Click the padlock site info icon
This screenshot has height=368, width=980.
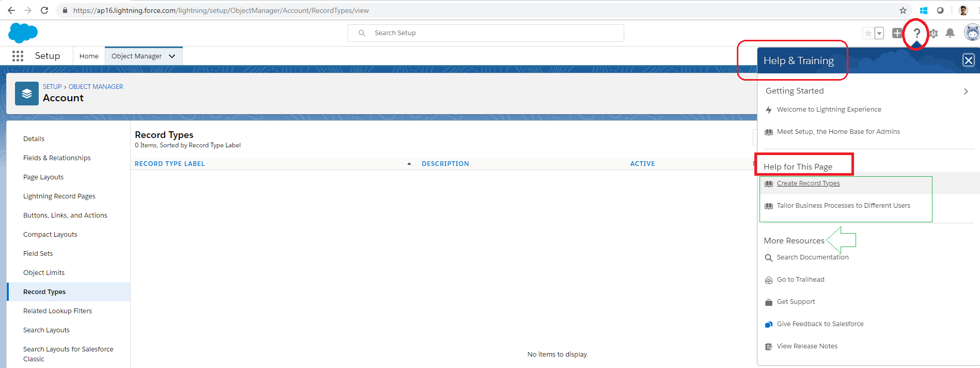65,10
